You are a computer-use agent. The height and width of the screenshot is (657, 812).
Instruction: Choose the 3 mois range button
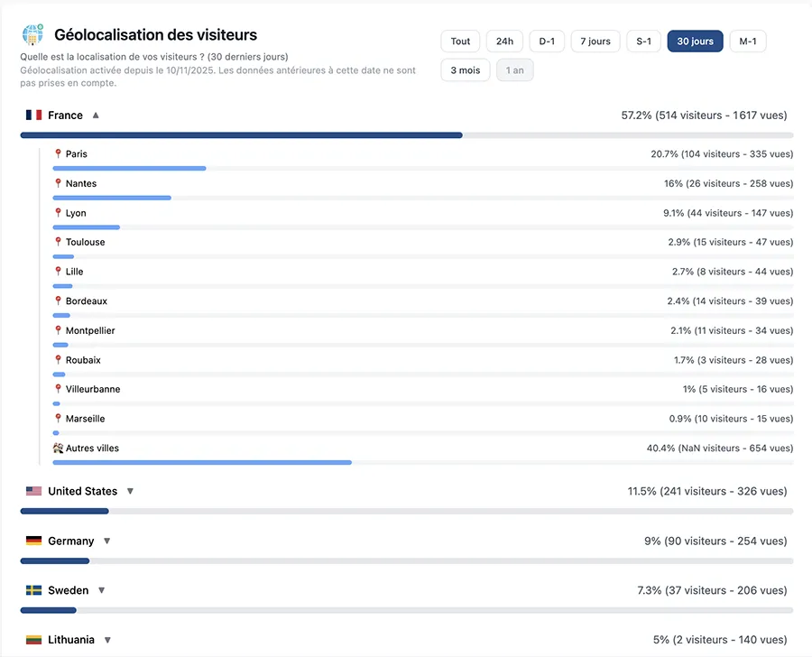coord(466,70)
